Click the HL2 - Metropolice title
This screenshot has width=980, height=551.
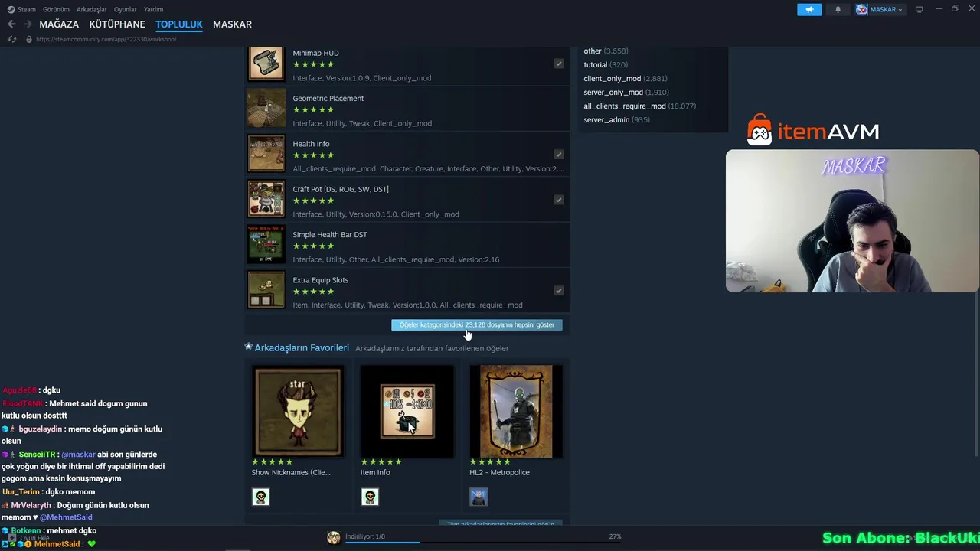(499, 473)
